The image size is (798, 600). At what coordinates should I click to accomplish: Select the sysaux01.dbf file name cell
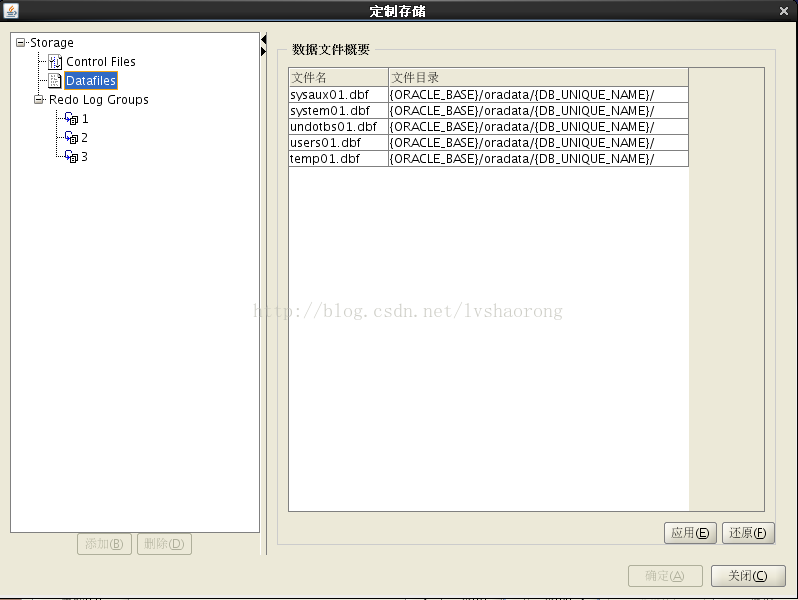tap(338, 95)
